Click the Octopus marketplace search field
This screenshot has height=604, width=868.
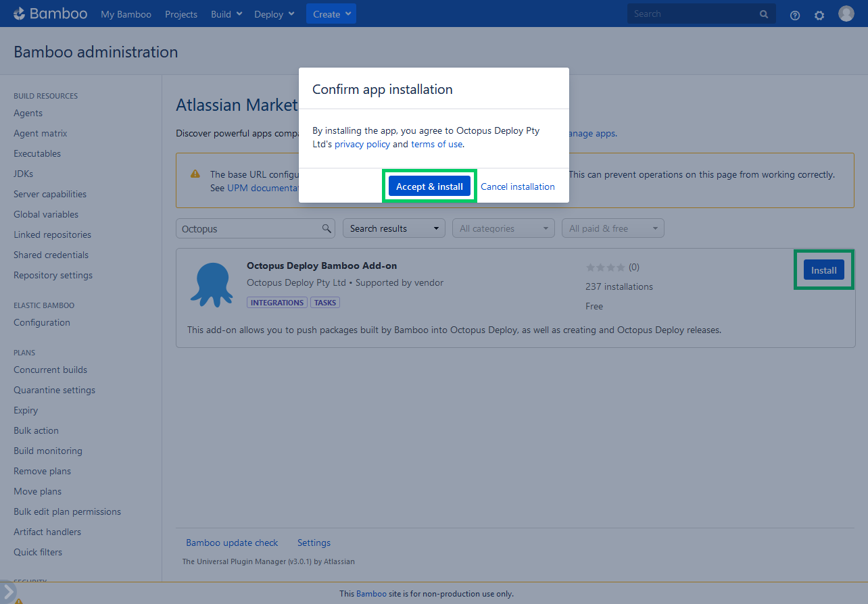pyautogui.click(x=256, y=228)
